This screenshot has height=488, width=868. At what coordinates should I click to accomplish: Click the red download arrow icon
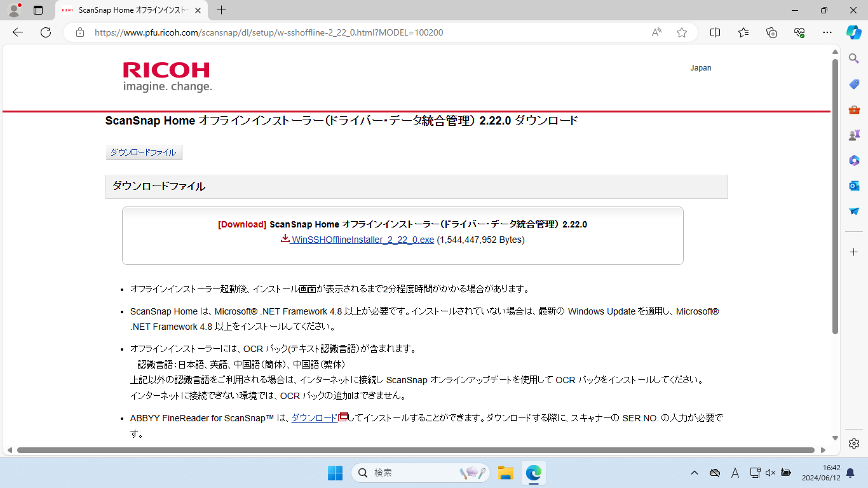285,239
